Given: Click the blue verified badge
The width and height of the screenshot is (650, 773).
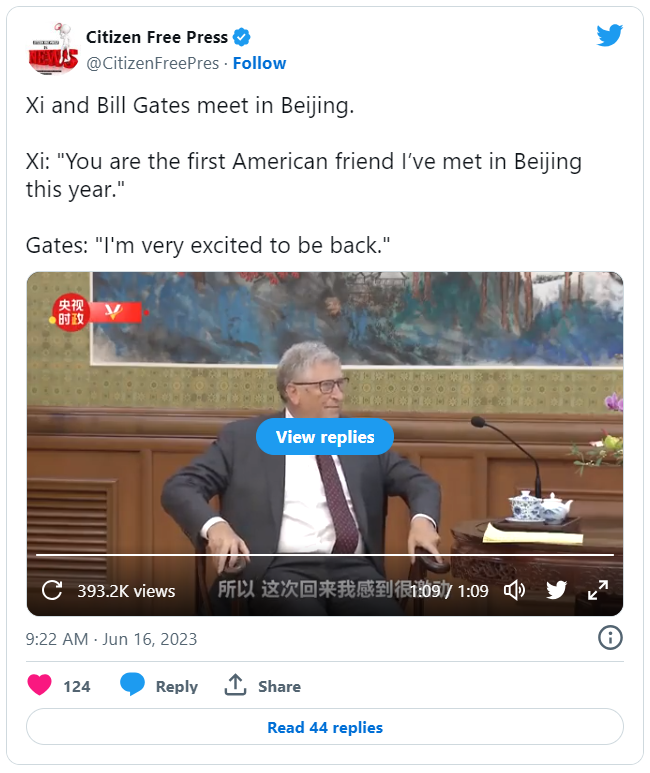Looking at the screenshot, I should pos(242,37).
